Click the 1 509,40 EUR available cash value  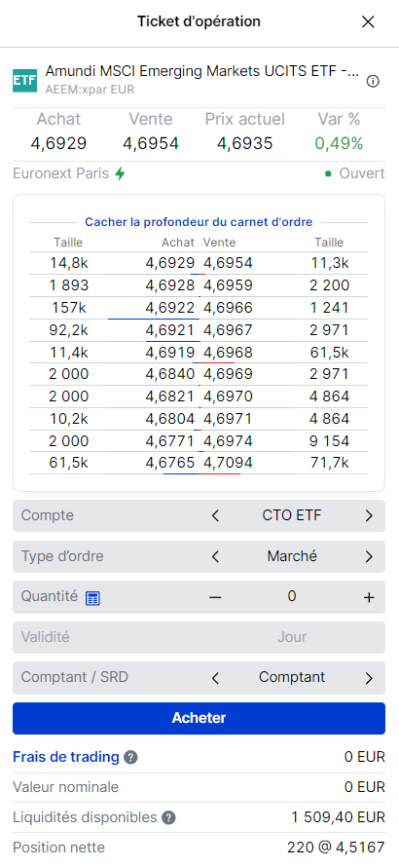[x=339, y=817]
